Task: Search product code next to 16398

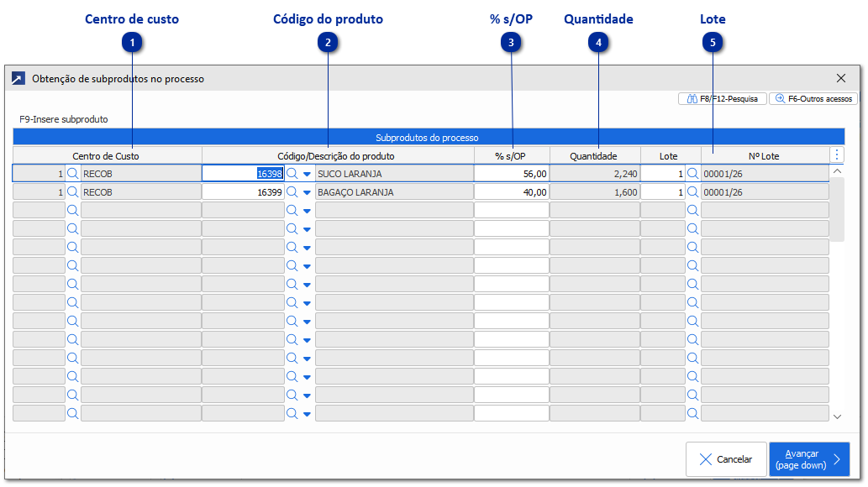Action: point(292,174)
